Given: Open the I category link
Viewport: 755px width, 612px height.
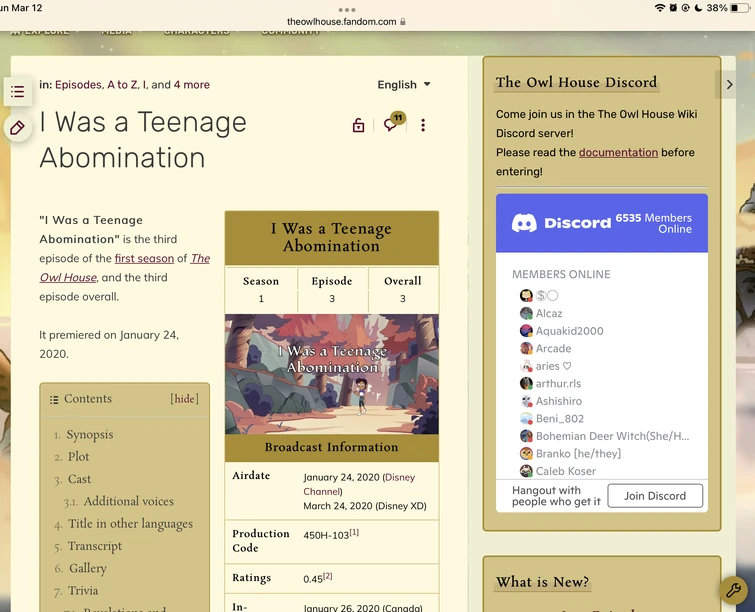Looking at the screenshot, I should pos(144,85).
